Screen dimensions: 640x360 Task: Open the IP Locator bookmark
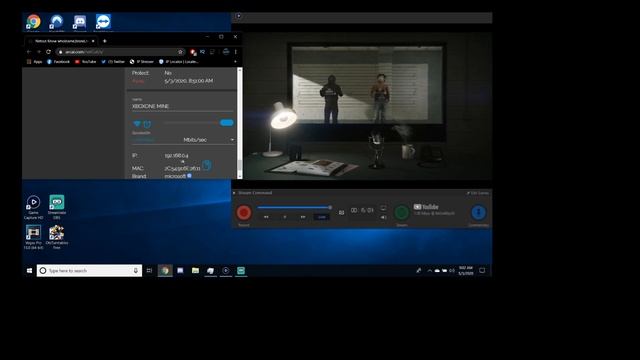[x=179, y=62]
